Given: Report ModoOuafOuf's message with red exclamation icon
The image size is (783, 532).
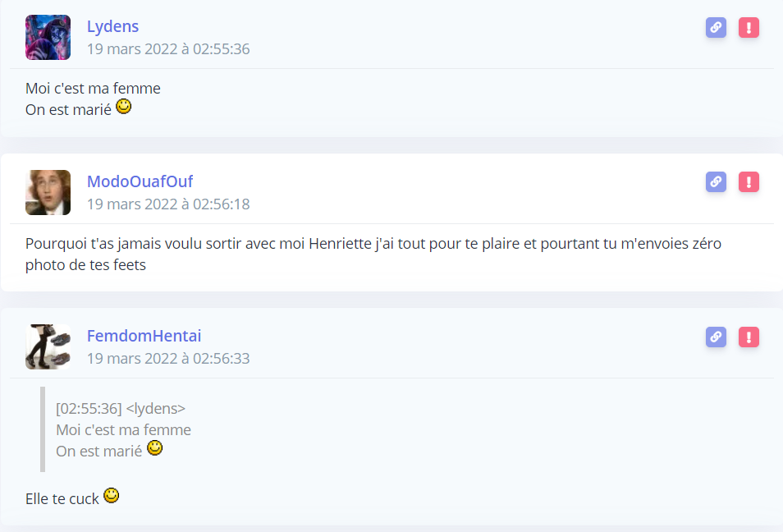Looking at the screenshot, I should pyautogui.click(x=749, y=181).
